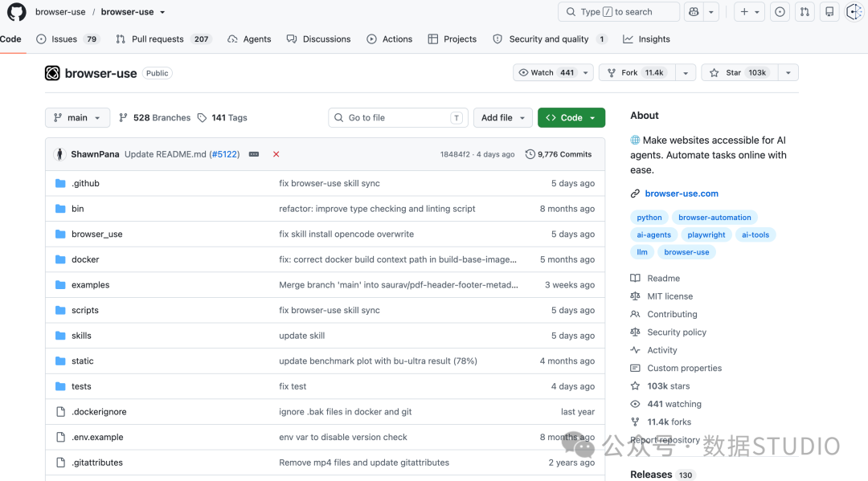Open the Discussions tab
The width and height of the screenshot is (868, 481).
click(x=319, y=39)
